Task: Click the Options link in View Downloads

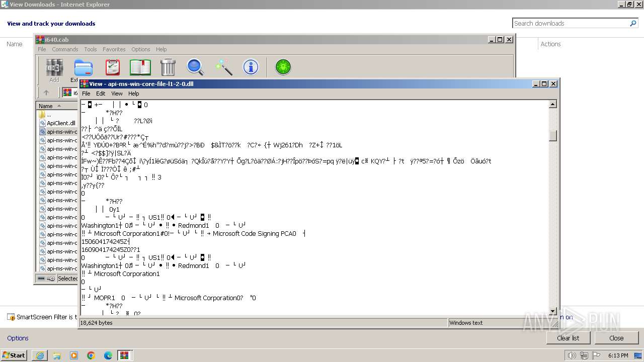Action: tap(18, 338)
